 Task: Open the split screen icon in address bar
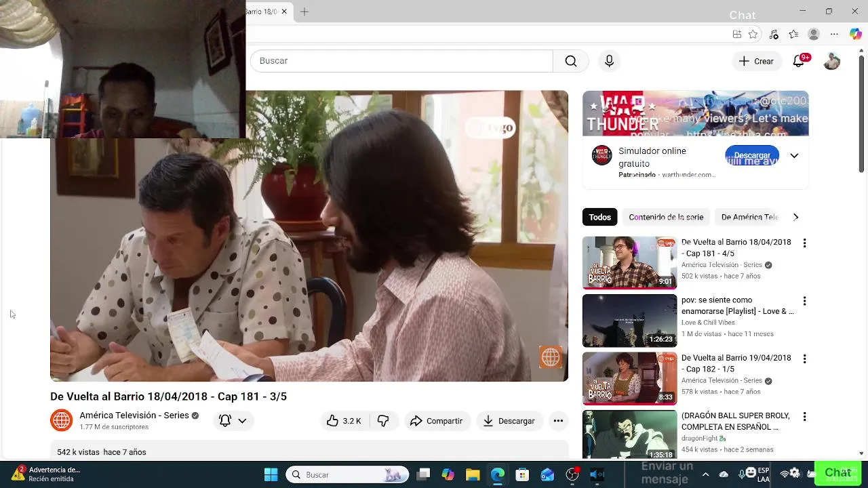pyautogui.click(x=737, y=35)
